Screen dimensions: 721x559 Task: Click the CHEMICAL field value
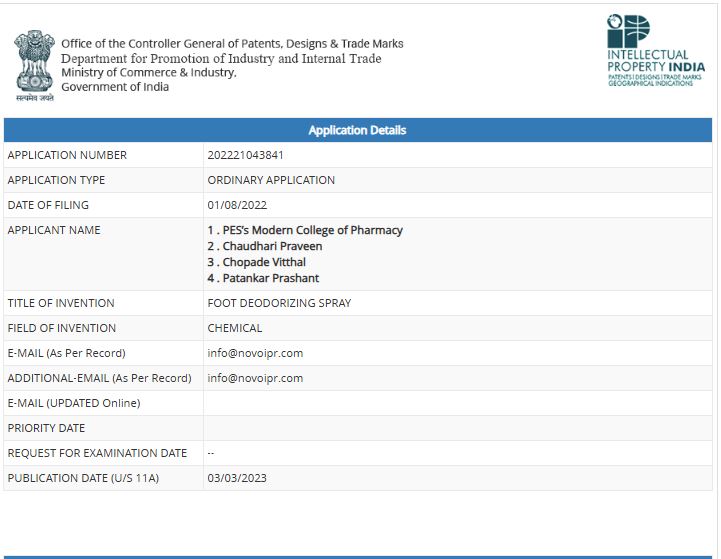pos(235,328)
